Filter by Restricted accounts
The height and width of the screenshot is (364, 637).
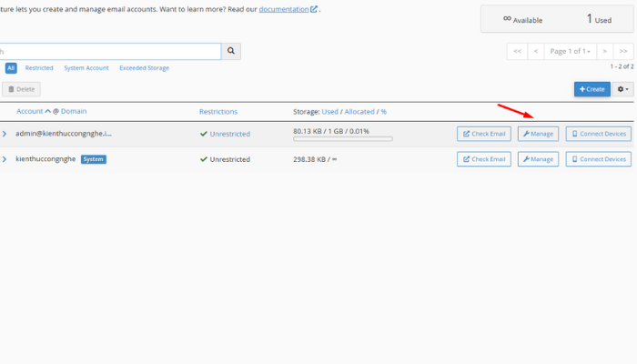click(39, 68)
